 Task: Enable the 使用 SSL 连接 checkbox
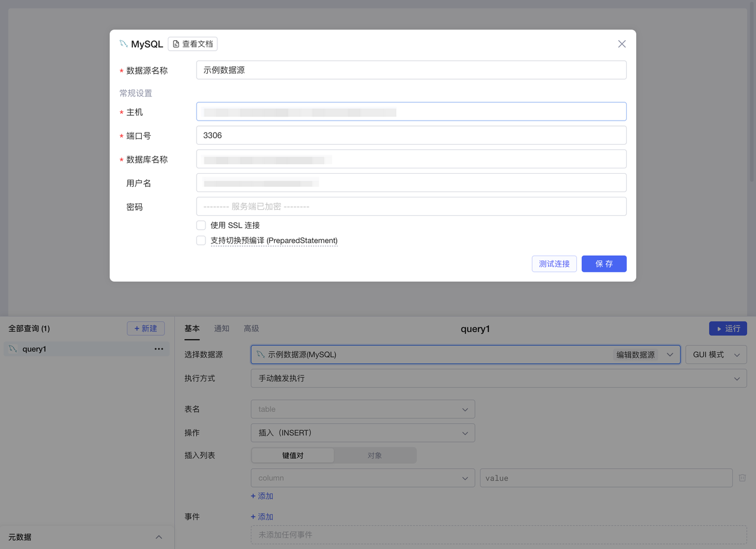coord(201,225)
